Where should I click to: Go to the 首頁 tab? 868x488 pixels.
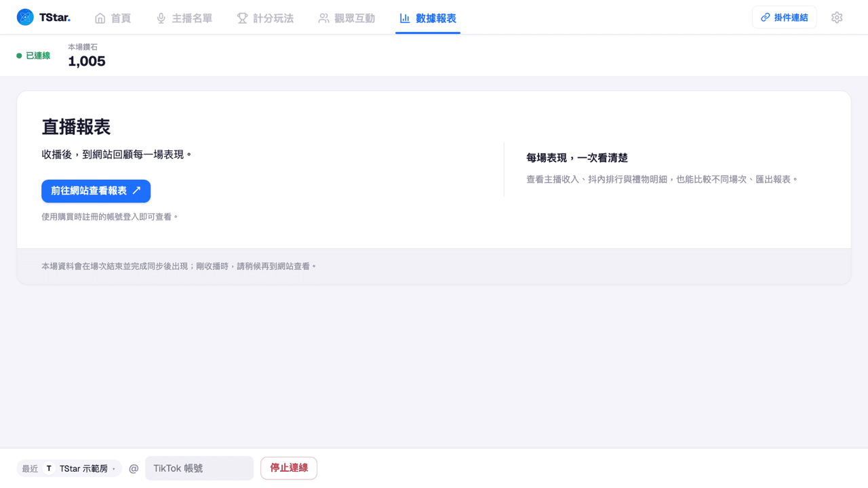click(113, 18)
